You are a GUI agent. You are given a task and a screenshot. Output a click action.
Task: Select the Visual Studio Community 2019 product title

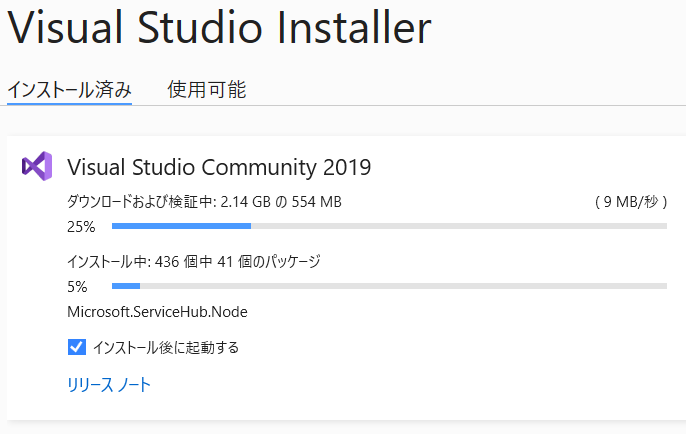[219, 167]
